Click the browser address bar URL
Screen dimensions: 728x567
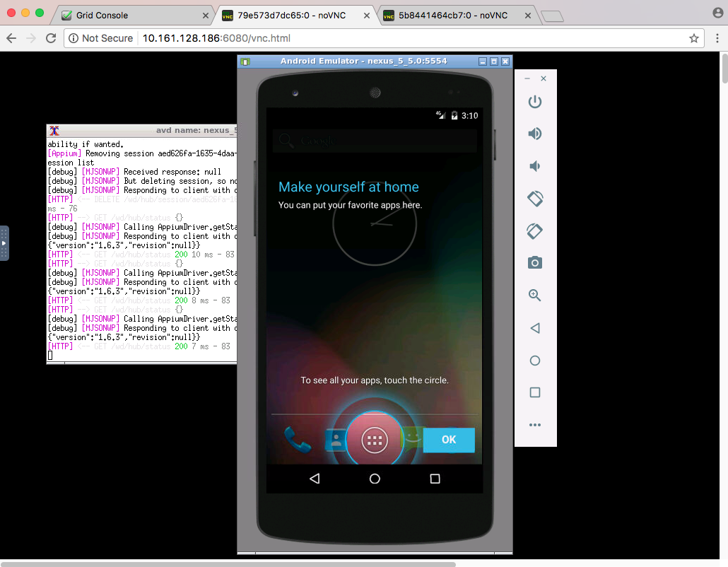tap(216, 38)
